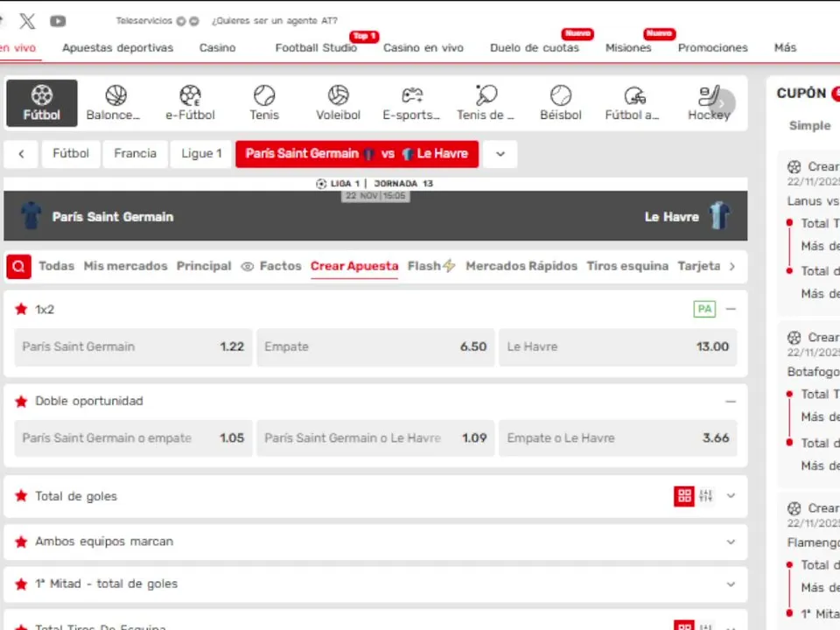Bet on Le Havre at 13.00
This screenshot has width=840, height=630.
[618, 346]
